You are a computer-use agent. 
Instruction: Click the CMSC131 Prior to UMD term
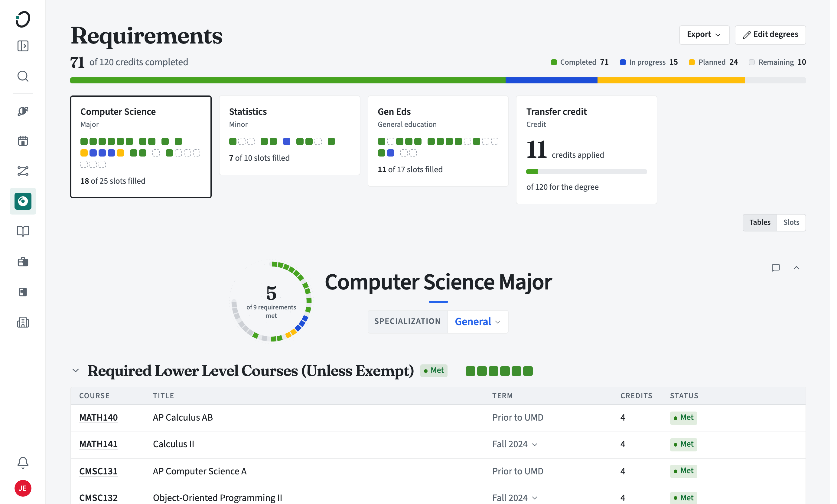coord(518,471)
